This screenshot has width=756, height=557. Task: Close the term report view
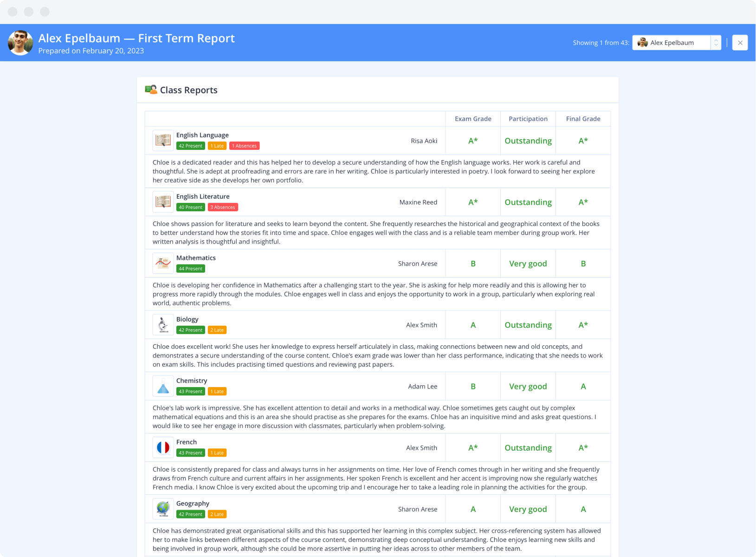point(740,43)
